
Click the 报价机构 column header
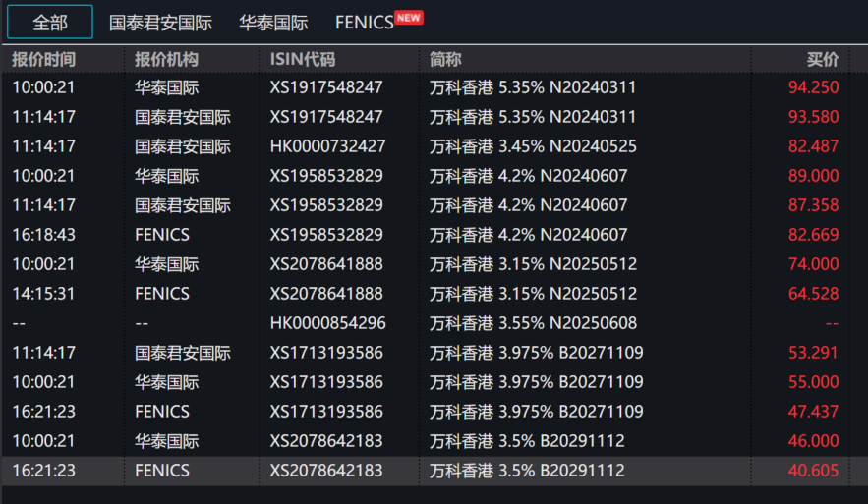(166, 59)
